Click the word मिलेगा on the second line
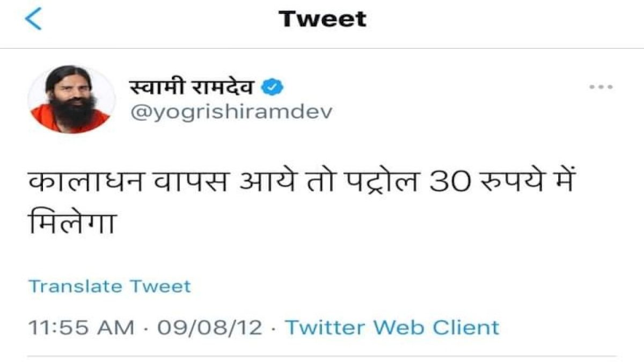Screen dimensions: 644x362 coord(72,222)
